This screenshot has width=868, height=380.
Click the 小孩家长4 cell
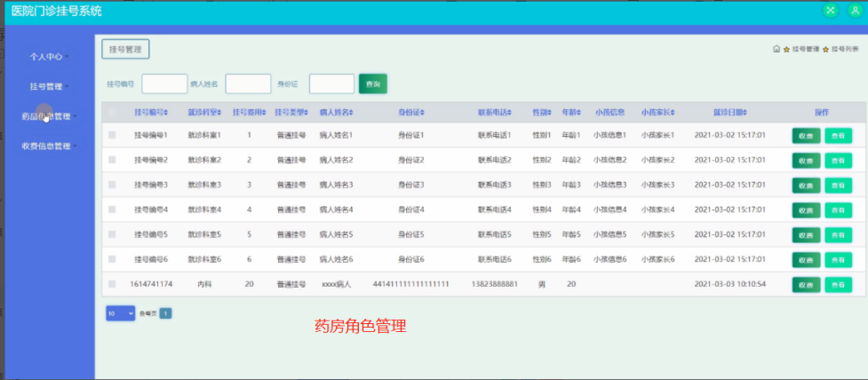tap(657, 210)
